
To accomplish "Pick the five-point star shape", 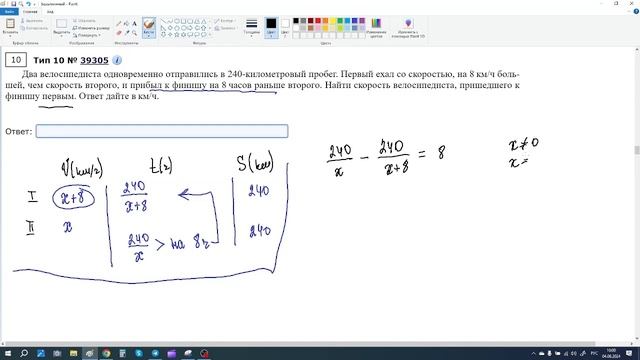I will 177,35.
